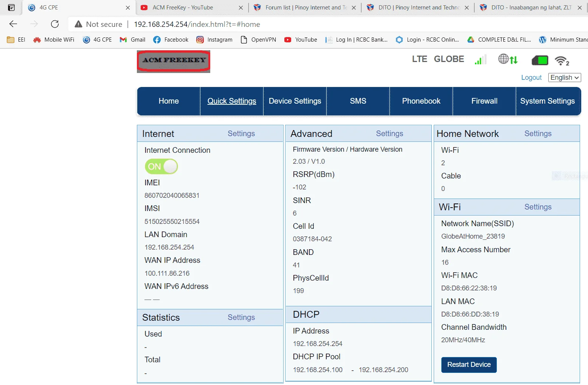Click the PhysCellId value 199

(298, 291)
